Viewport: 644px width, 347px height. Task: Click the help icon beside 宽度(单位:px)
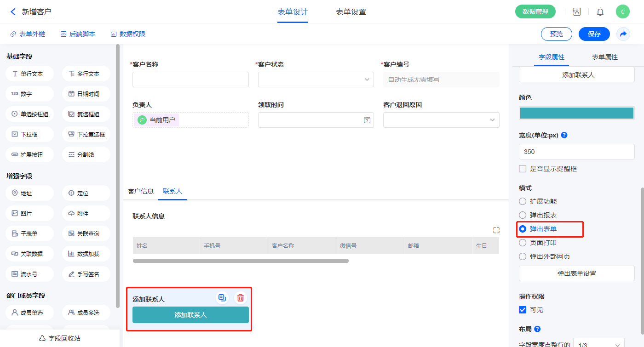click(564, 136)
